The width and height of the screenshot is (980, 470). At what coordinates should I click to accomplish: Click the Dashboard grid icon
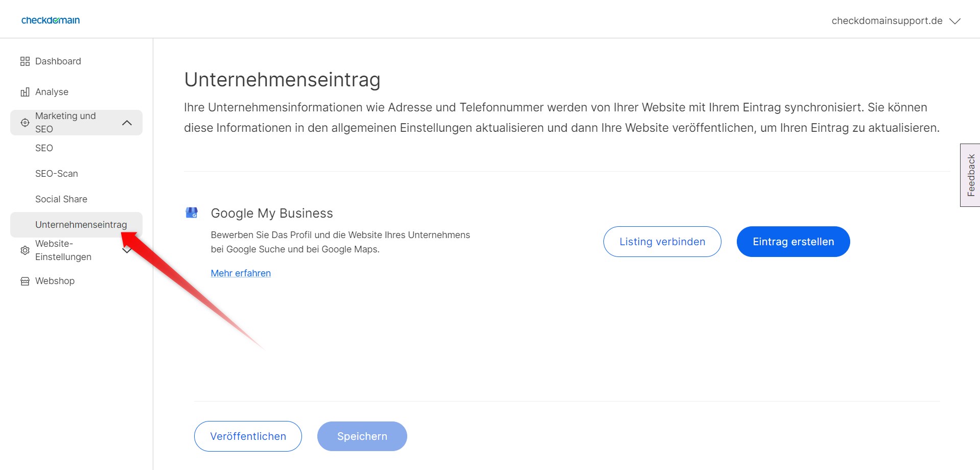coord(24,61)
